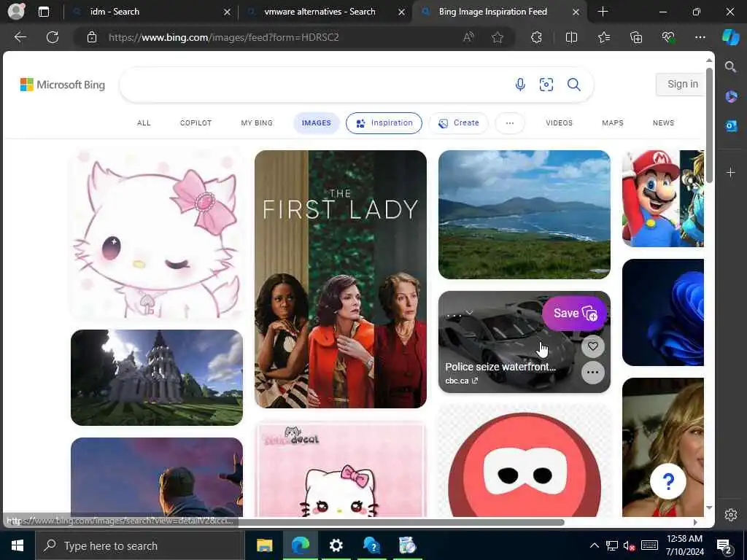This screenshot has width=747, height=560.
Task: Click the Sign in button
Action: point(682,85)
